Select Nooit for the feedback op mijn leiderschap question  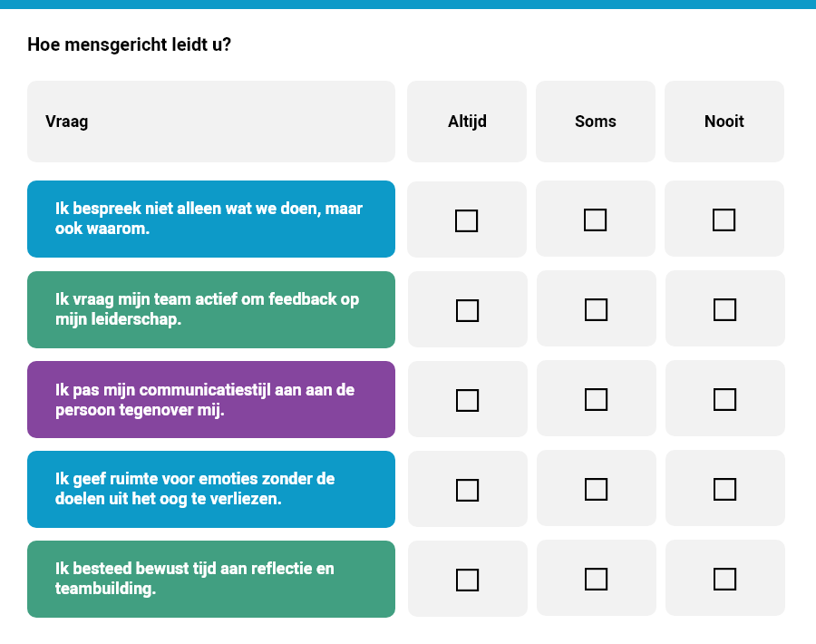[x=724, y=309]
